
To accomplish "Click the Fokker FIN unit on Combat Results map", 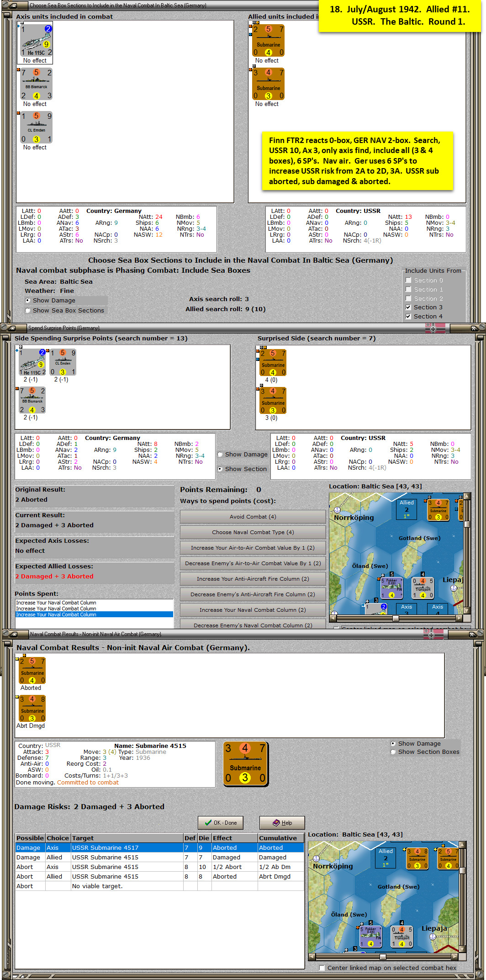I will pyautogui.click(x=370, y=936).
